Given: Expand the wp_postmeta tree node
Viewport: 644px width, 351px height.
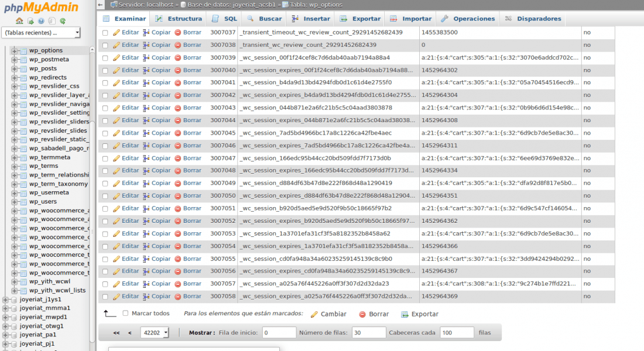Looking at the screenshot, I should (15, 60).
